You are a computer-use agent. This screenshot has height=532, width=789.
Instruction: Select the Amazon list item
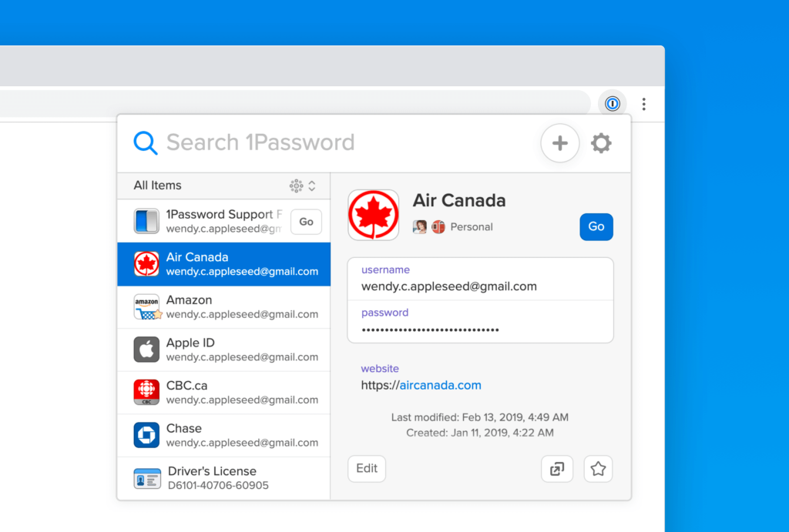pos(224,306)
